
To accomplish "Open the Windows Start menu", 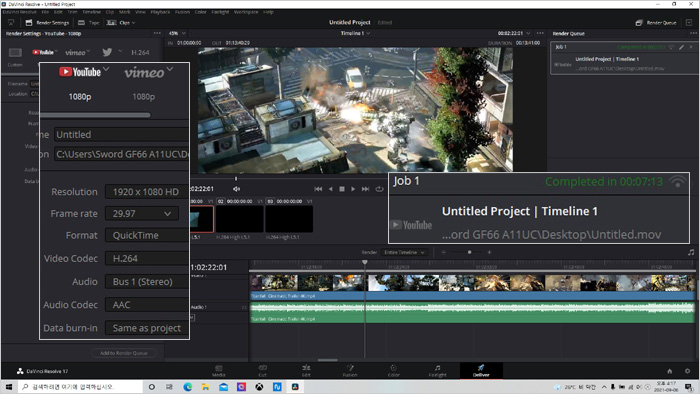I will tap(9, 387).
